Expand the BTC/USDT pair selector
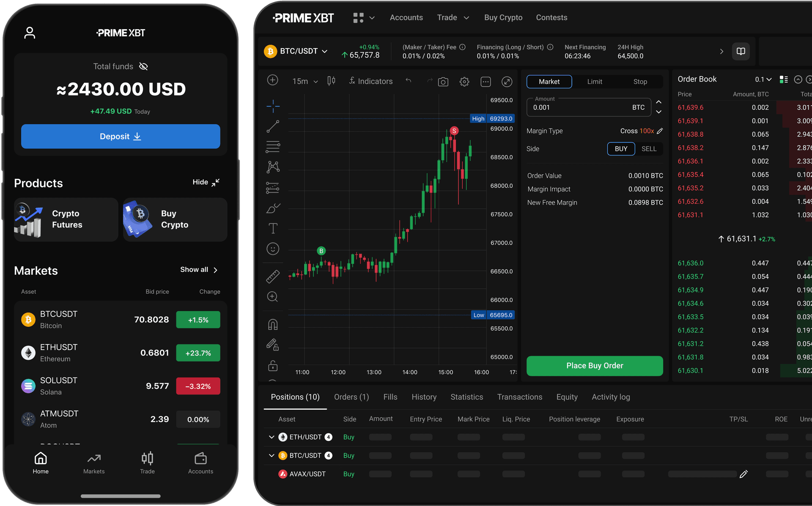This screenshot has width=812, height=506. coord(296,51)
